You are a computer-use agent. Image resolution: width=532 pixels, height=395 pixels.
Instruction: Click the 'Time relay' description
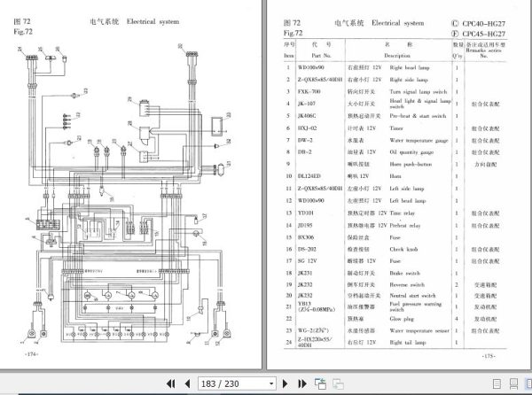click(x=402, y=213)
